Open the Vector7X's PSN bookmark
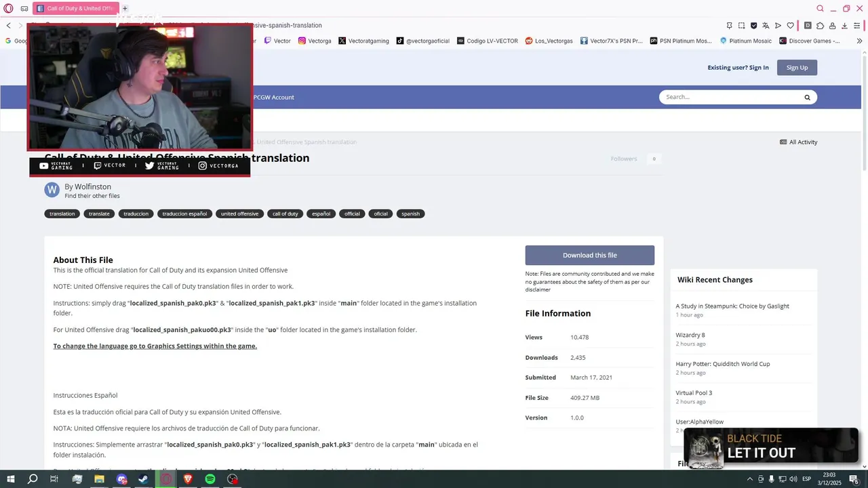The width and height of the screenshot is (868, 488). point(611,41)
